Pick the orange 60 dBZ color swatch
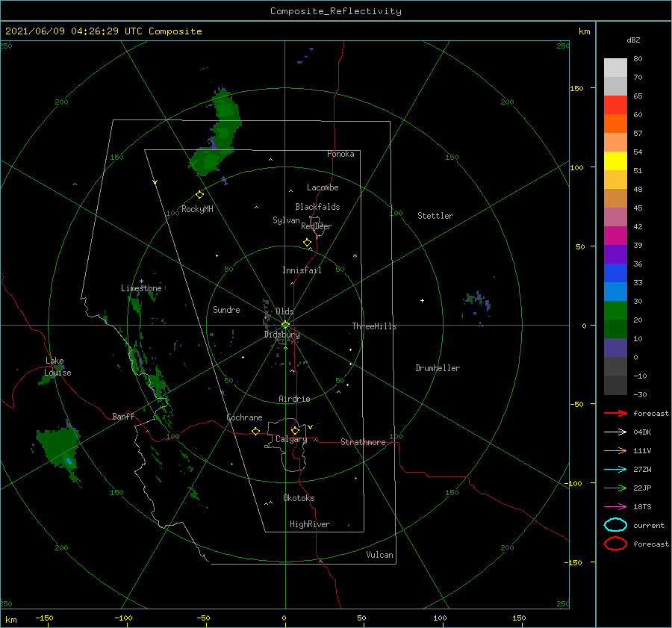The image size is (672, 628). (x=615, y=123)
